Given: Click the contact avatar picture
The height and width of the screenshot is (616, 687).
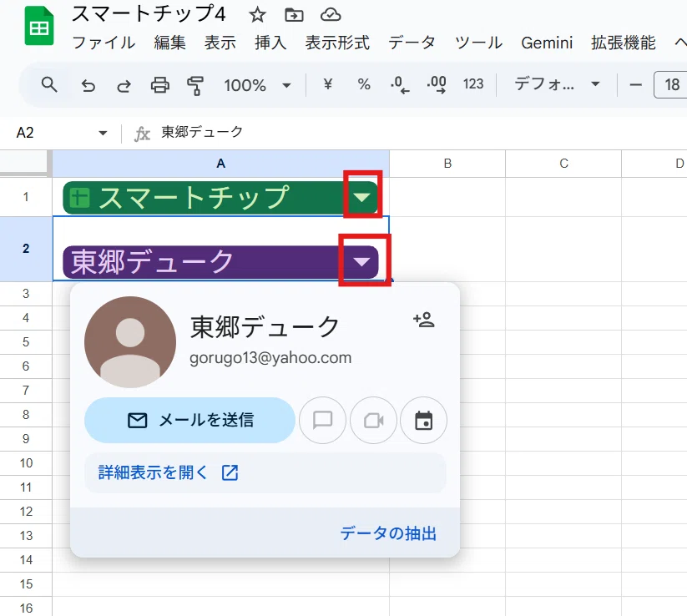Looking at the screenshot, I should 130,342.
